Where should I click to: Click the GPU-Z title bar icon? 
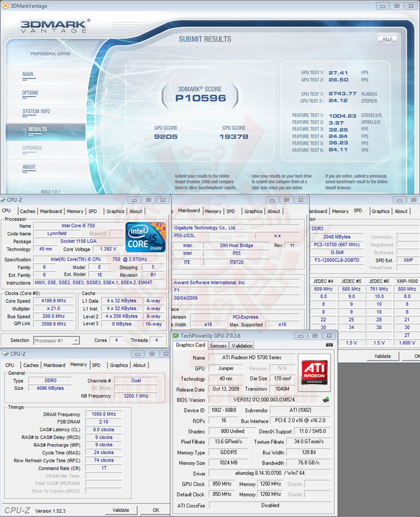point(176,336)
